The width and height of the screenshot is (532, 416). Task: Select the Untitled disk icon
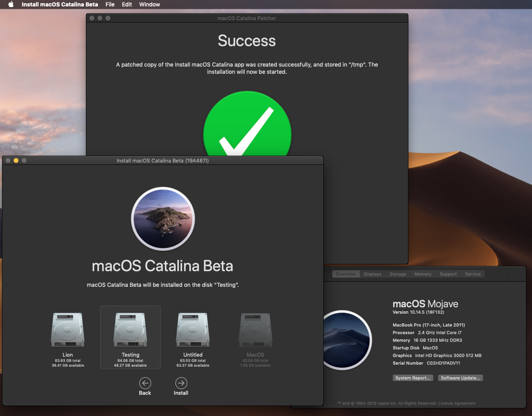coord(193,330)
